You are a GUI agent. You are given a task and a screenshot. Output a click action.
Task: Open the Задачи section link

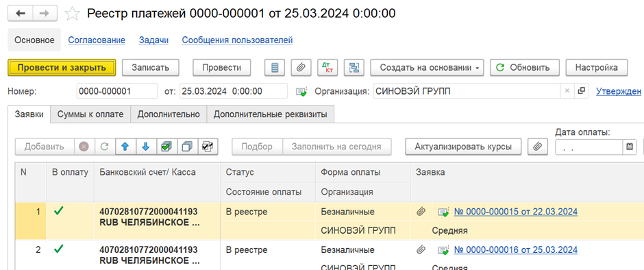(x=153, y=40)
